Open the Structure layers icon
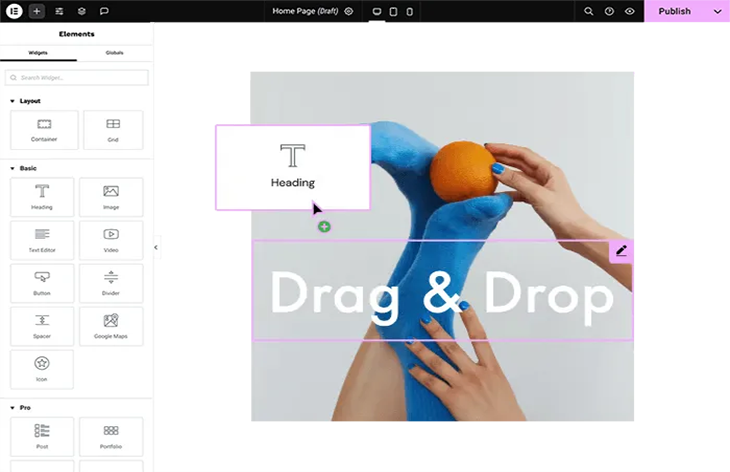This screenshot has width=730, height=472. [x=82, y=11]
